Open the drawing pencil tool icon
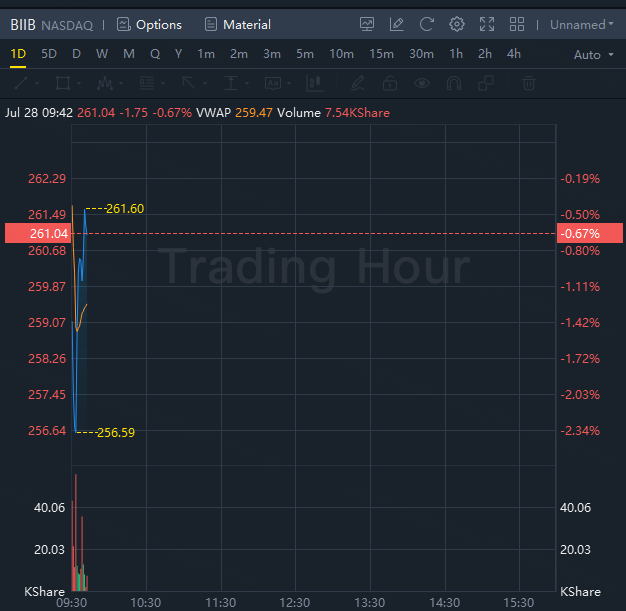This screenshot has height=611, width=626. point(397,24)
